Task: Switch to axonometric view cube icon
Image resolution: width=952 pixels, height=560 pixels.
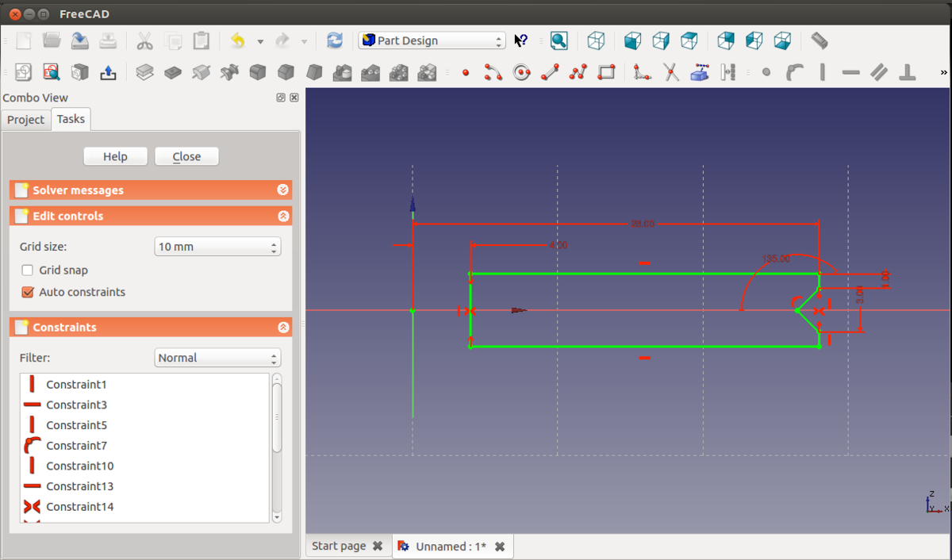Action: (596, 41)
